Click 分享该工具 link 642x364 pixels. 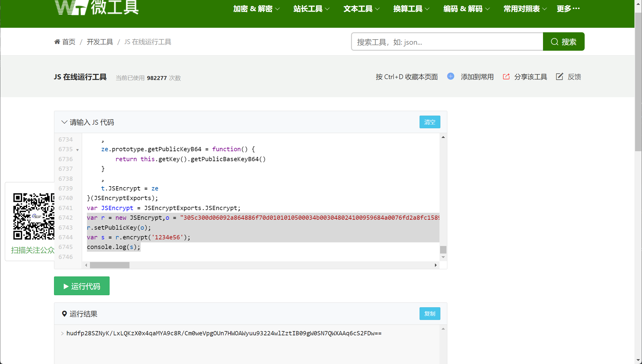point(531,77)
